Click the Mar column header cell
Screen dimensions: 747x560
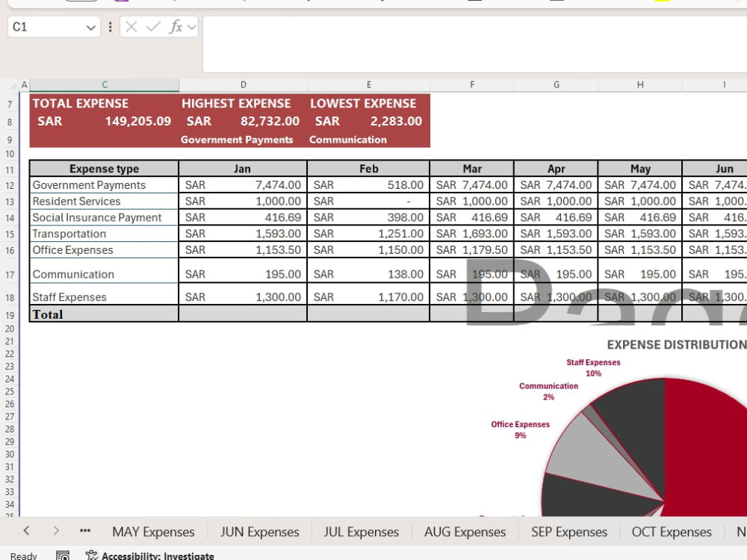472,169
